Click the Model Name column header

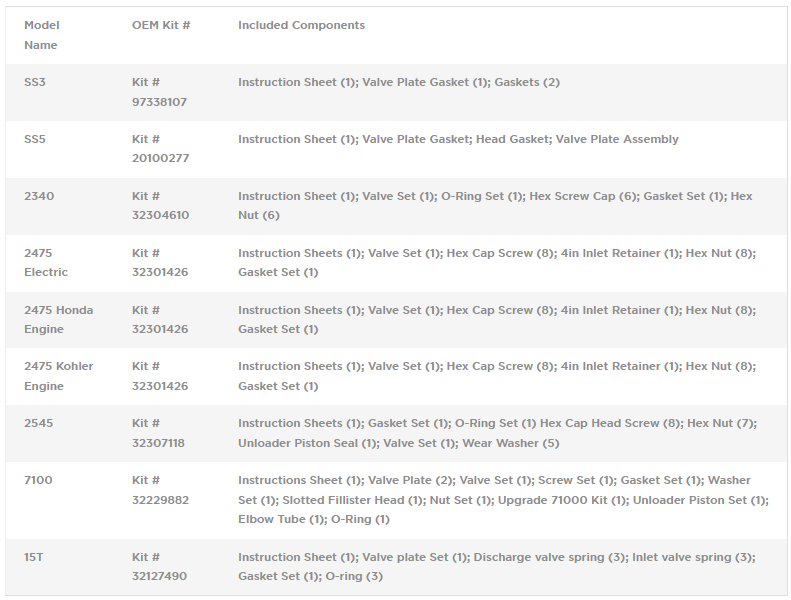coord(41,35)
